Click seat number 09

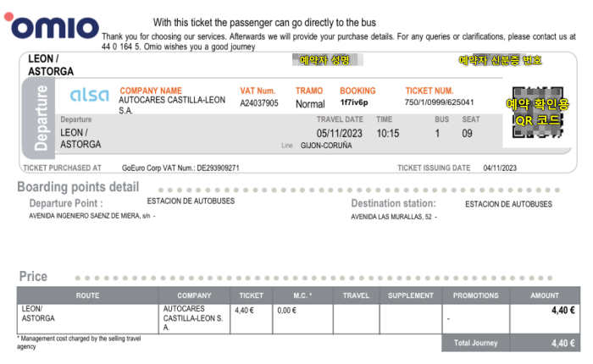coord(467,134)
